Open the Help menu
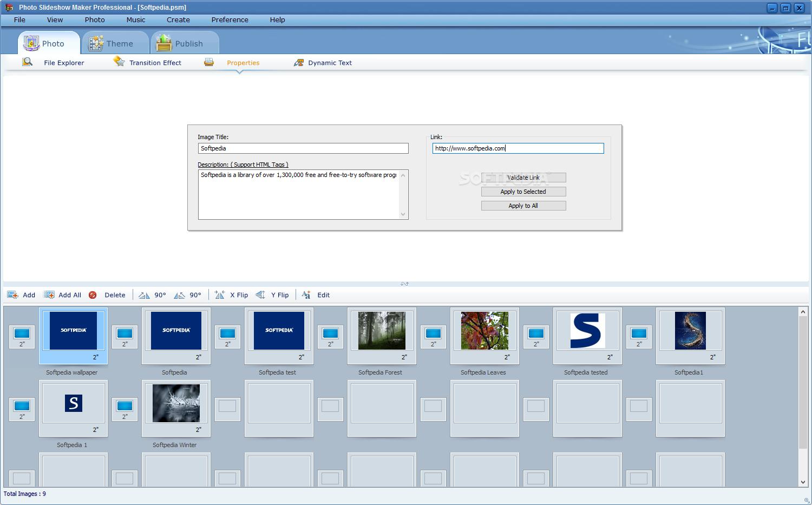812x505 pixels. [278, 20]
